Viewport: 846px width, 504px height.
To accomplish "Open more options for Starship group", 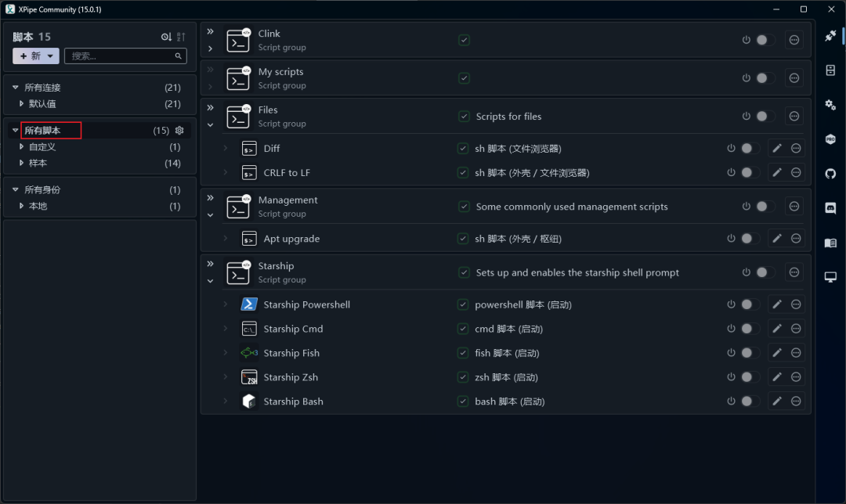I will 794,272.
